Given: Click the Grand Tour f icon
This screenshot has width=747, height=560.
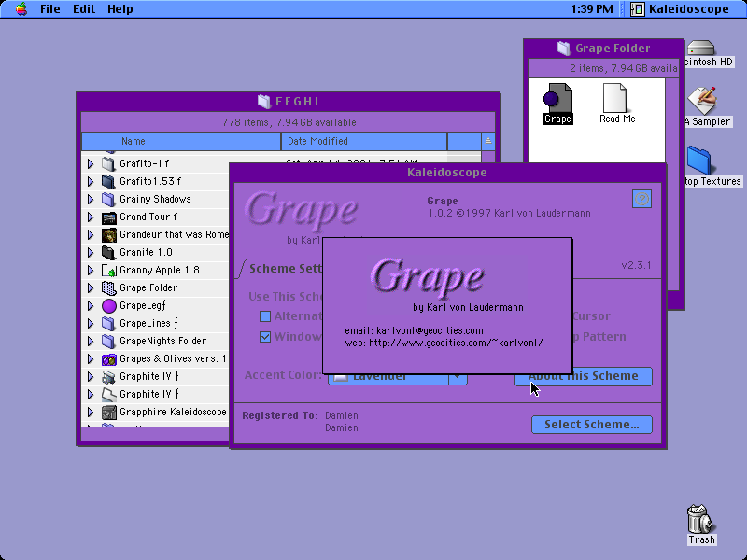Looking at the screenshot, I should pos(108,217).
